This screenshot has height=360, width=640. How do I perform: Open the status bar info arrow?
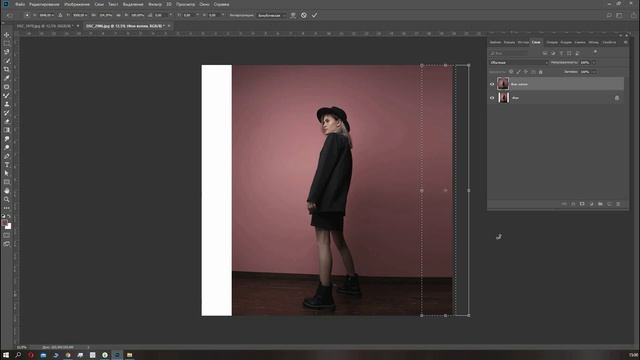(x=88, y=347)
